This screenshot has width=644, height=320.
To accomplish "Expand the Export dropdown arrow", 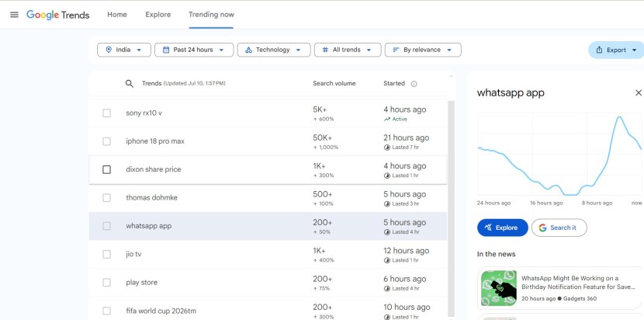I will (635, 50).
